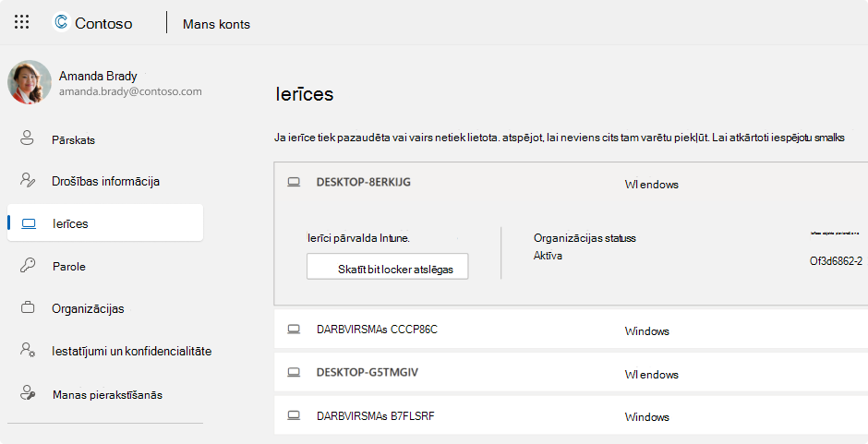
Task: Click the description text about lost devices
Action: [x=560, y=138]
